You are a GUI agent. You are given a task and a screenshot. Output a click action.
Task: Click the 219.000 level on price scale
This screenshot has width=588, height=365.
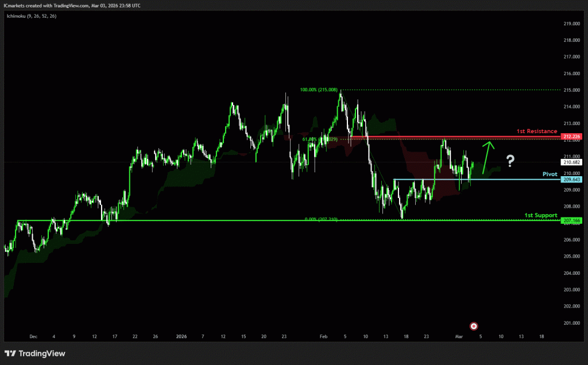click(571, 24)
